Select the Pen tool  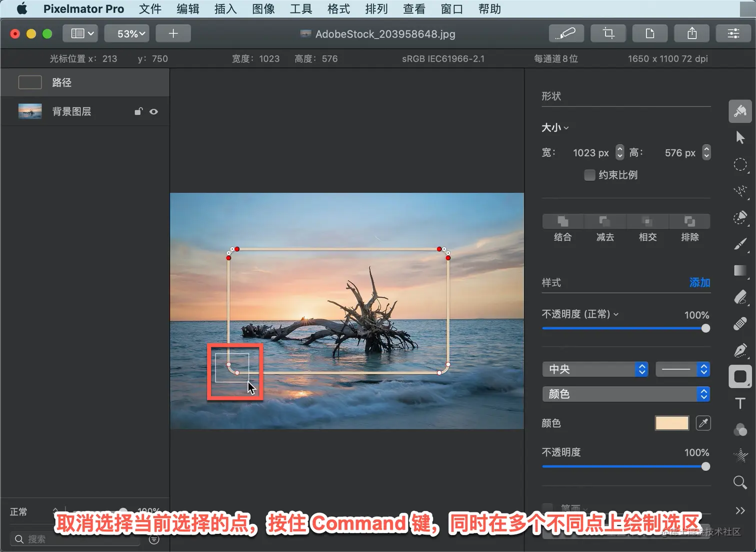[740, 350]
